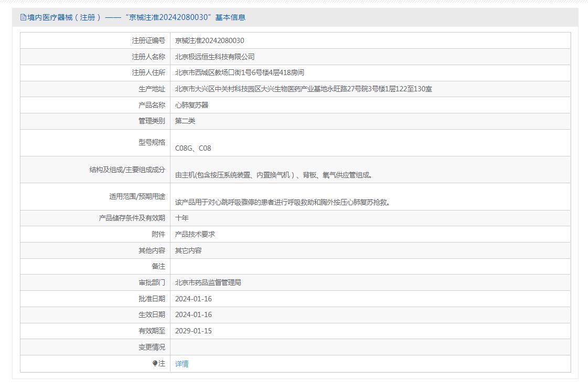Image resolution: width=588 pixels, height=389 pixels.
Task: Click the 备注 label
Action: (x=158, y=266)
